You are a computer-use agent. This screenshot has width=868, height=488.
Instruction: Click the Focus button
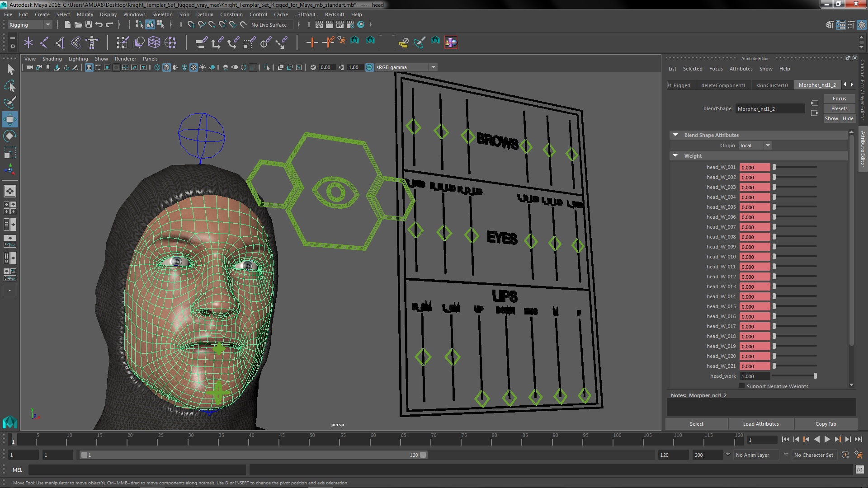[x=839, y=99]
